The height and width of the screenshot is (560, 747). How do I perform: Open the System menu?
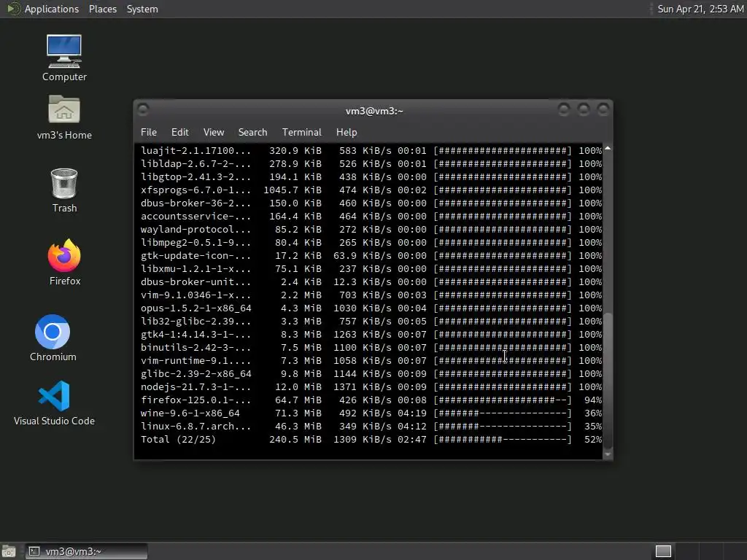[142, 9]
